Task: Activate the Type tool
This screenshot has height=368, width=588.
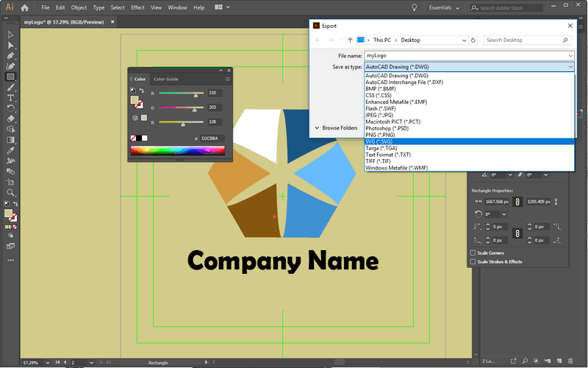Action: click(10, 97)
